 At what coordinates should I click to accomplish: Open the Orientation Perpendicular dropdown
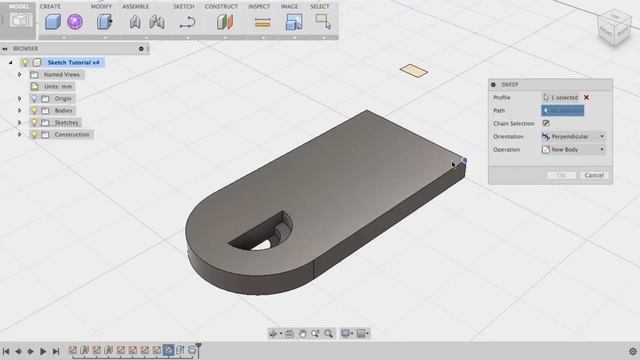click(573, 137)
